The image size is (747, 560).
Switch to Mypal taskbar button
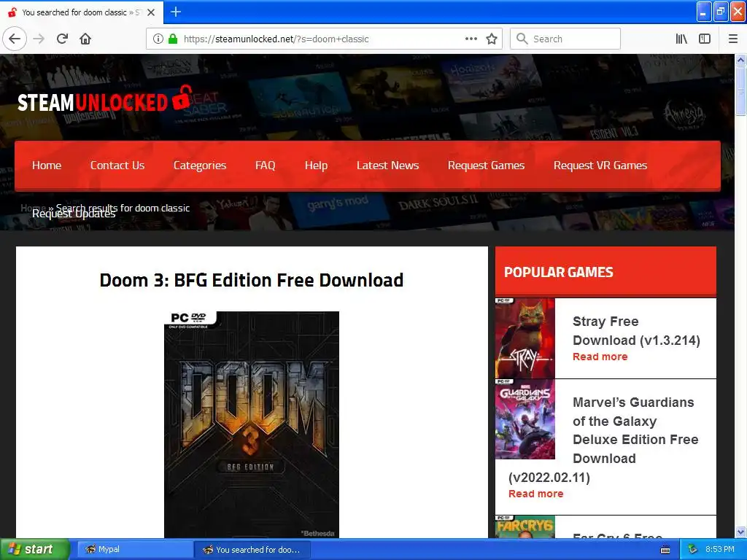coord(134,550)
